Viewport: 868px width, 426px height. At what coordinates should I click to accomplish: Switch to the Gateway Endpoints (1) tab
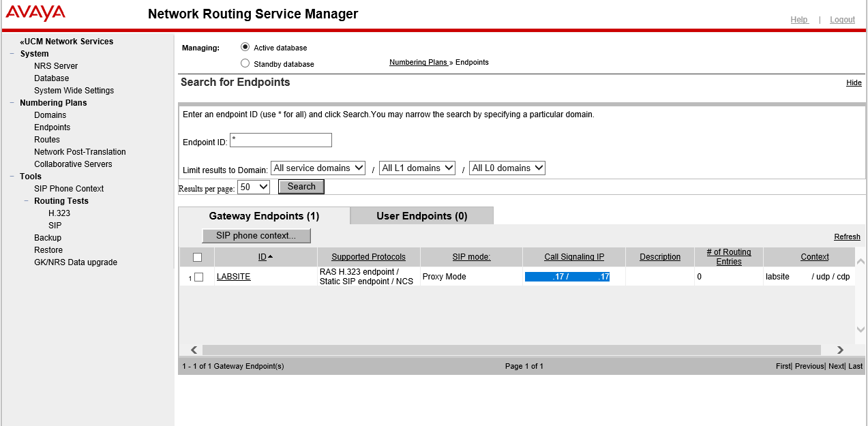tap(264, 216)
